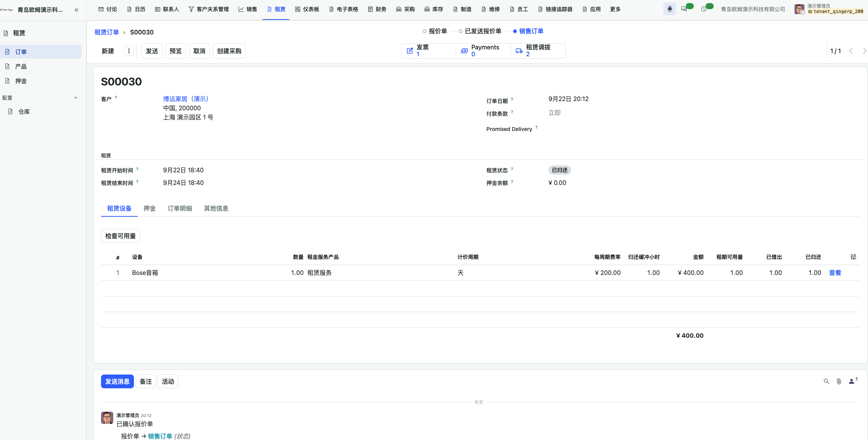The height and width of the screenshot is (440, 868).
Task: Open the 发票 invoices stat button
Action: tap(428, 51)
